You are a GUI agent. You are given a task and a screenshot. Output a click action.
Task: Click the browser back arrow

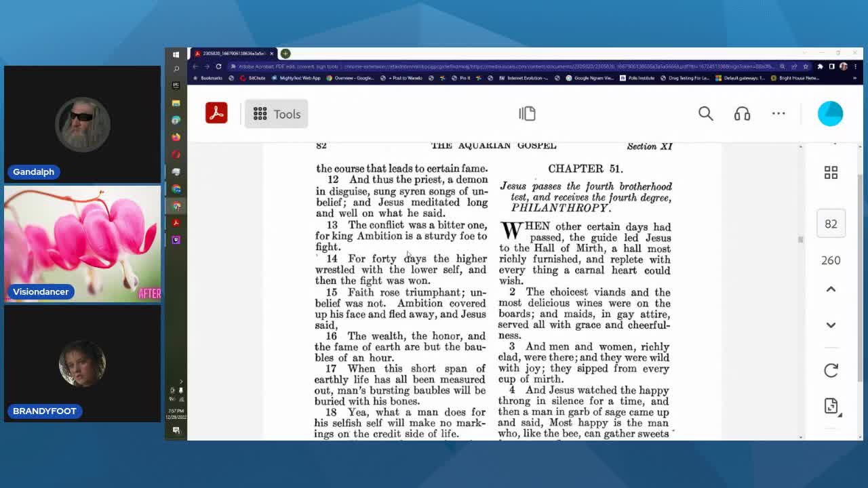click(x=195, y=66)
